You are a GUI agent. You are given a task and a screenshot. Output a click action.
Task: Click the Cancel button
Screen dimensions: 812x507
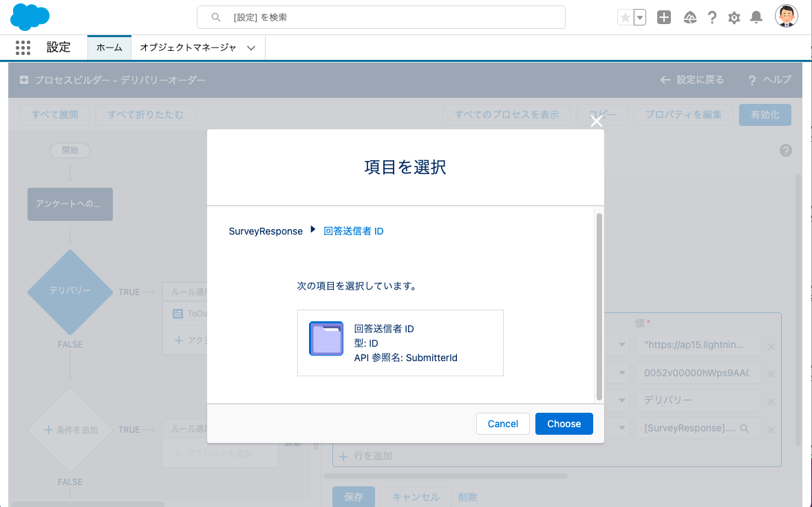tap(503, 424)
